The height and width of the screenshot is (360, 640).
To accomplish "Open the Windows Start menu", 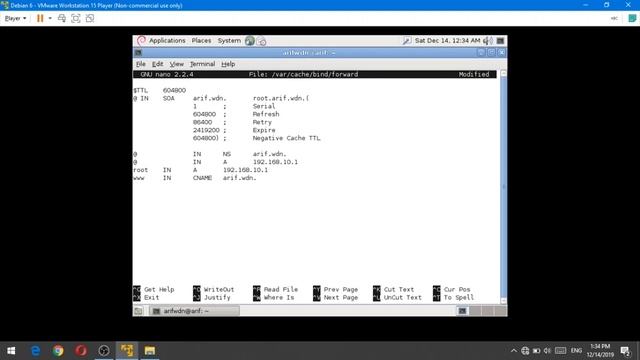I will 11,351.
